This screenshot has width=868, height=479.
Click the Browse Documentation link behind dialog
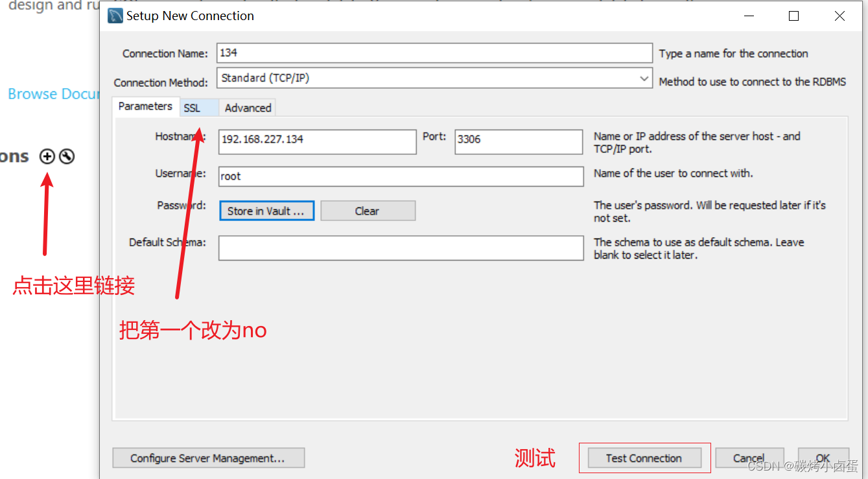(x=54, y=94)
